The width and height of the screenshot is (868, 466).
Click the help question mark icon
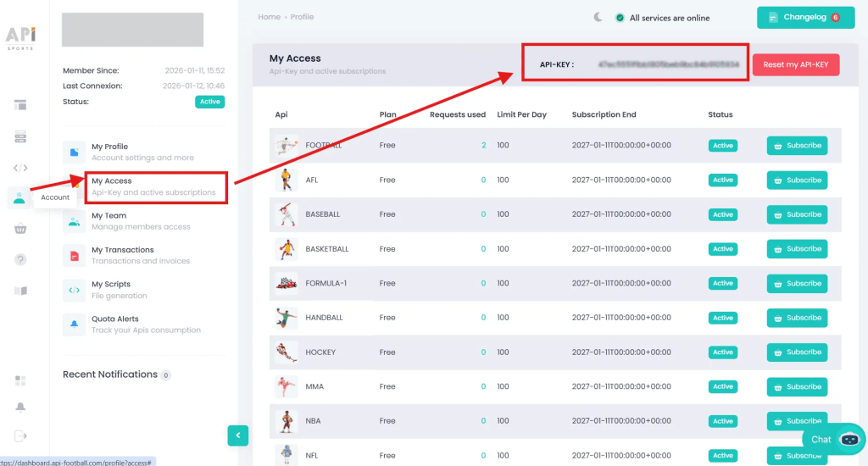pos(21,259)
